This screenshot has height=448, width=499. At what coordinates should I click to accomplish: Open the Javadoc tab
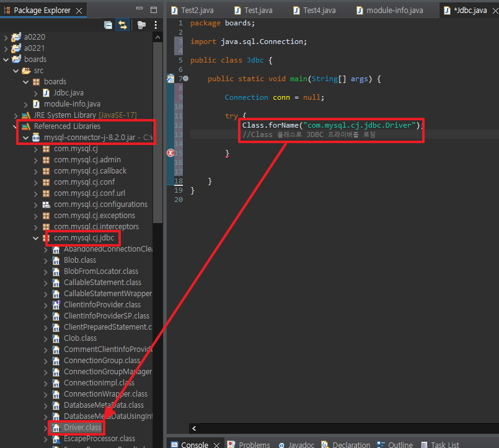pos(296,444)
